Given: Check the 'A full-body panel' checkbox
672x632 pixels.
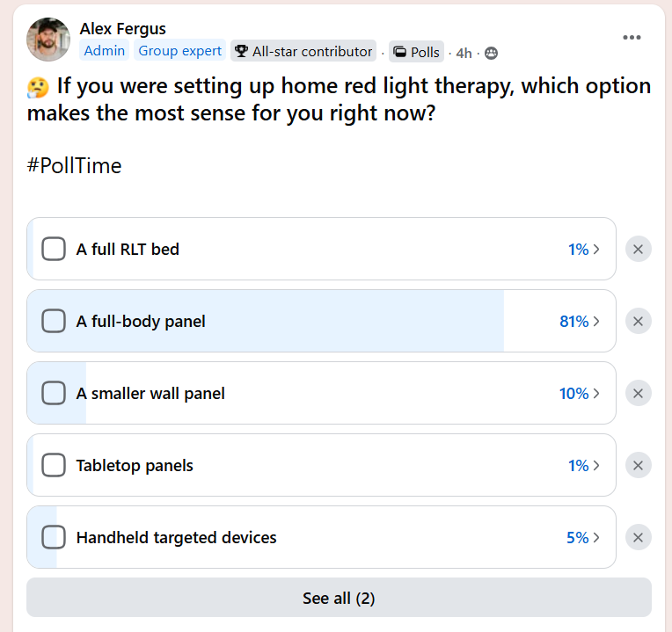Looking at the screenshot, I should [54, 322].
